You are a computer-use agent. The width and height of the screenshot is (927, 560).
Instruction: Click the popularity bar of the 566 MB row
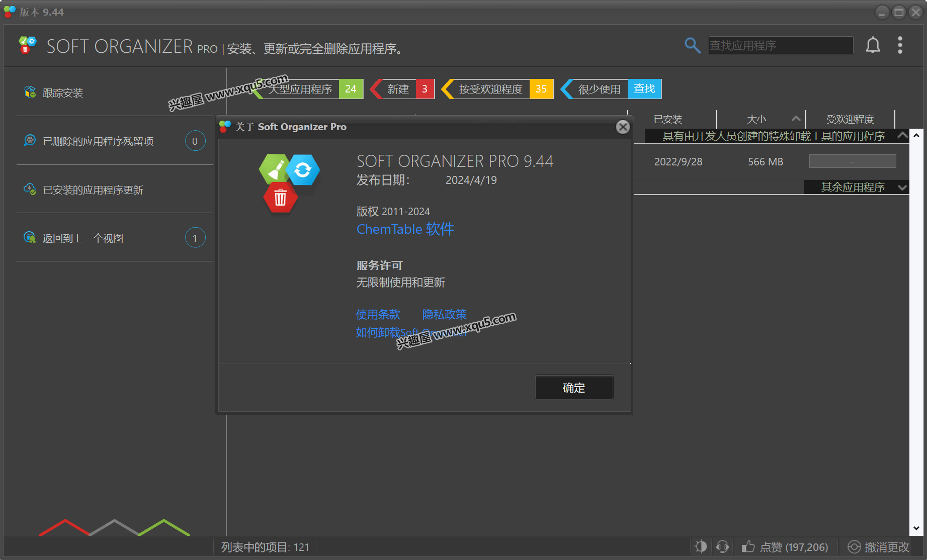[x=853, y=161]
